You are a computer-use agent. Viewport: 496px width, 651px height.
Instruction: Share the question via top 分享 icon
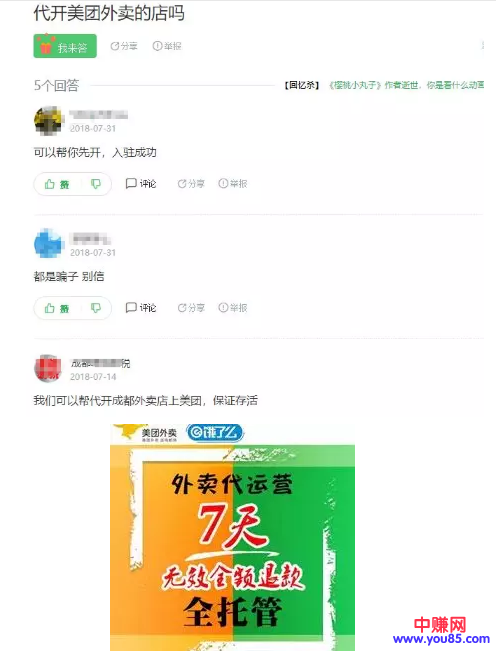click(x=124, y=46)
